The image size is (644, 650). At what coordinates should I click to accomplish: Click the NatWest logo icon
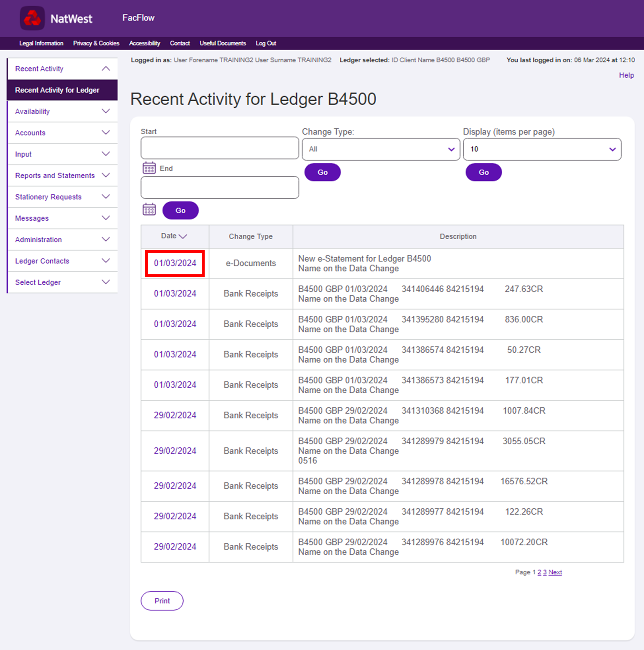coord(32,18)
